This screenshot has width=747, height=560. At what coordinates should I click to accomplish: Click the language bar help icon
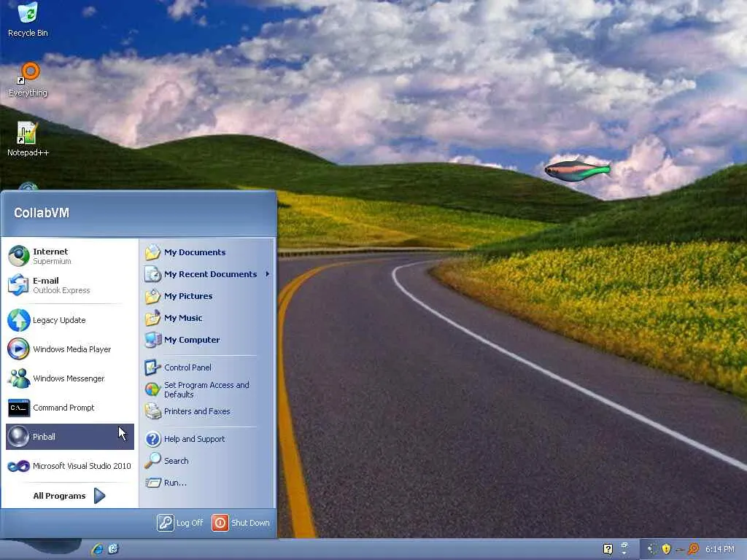pyautogui.click(x=608, y=549)
